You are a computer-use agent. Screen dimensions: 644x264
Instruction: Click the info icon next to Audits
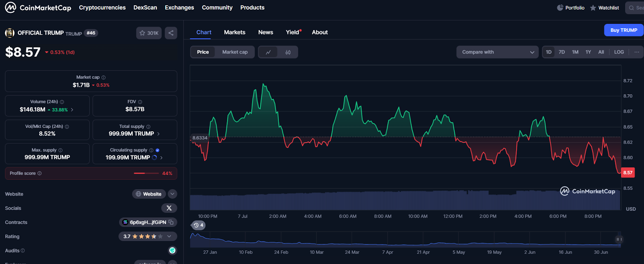pyautogui.click(x=23, y=251)
